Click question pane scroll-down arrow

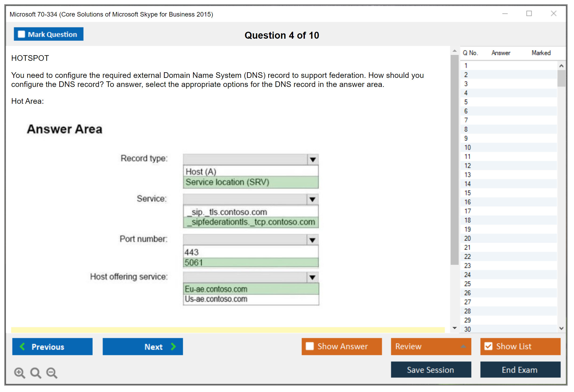pos(455,328)
